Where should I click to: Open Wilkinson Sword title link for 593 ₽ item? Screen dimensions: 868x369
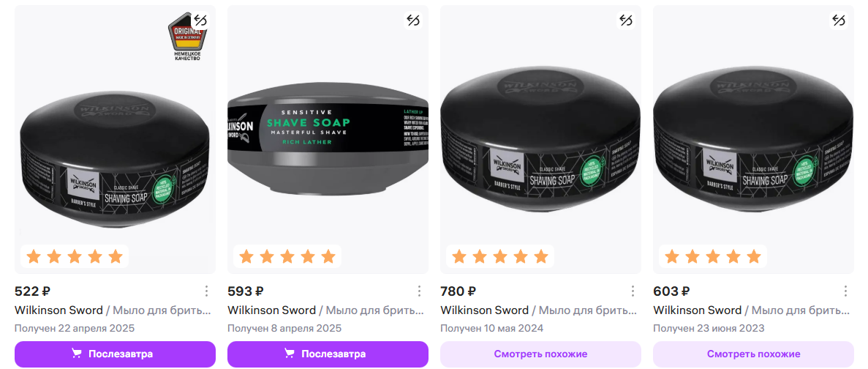(271, 310)
